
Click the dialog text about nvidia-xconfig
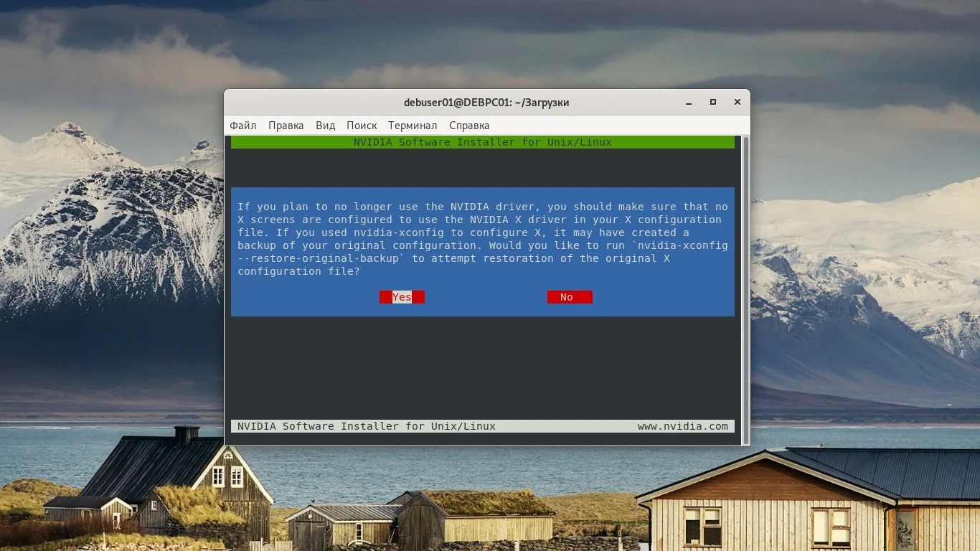(x=483, y=239)
